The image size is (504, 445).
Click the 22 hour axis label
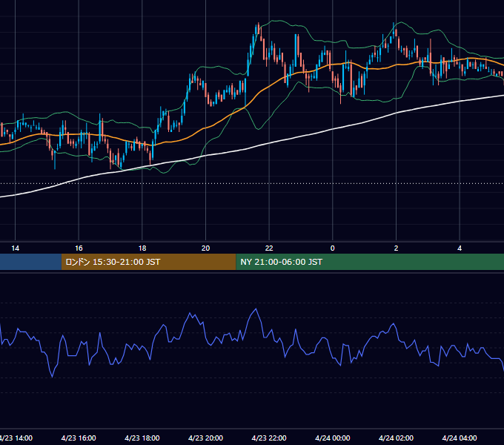[x=269, y=248]
